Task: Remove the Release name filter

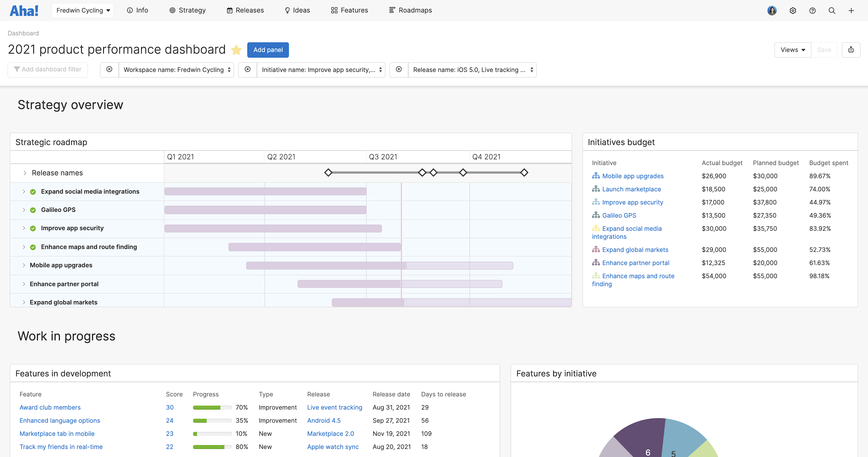Action: click(x=399, y=69)
